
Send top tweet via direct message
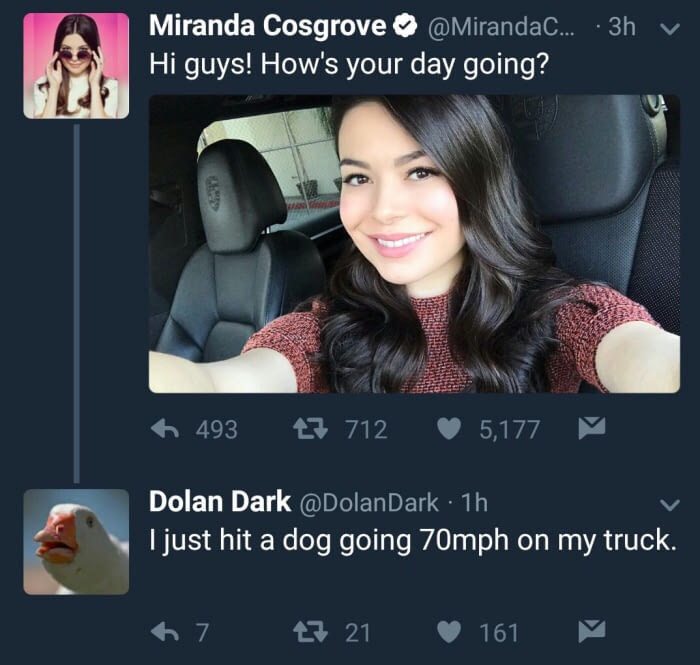(592, 428)
